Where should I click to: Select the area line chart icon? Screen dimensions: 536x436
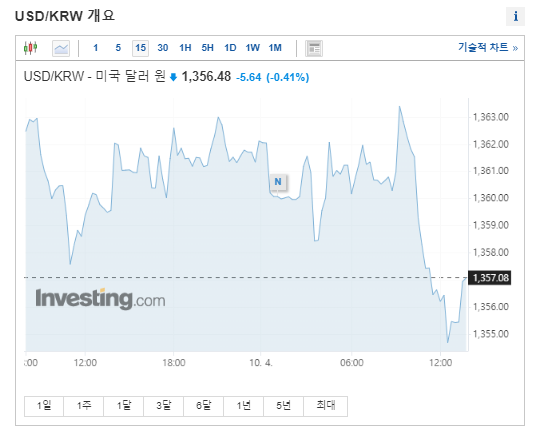coord(61,48)
